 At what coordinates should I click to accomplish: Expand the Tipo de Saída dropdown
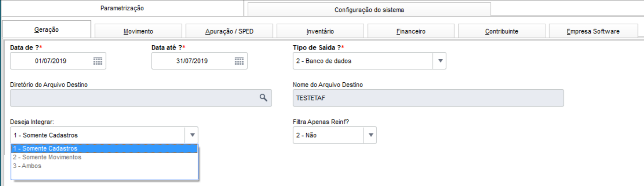440,61
